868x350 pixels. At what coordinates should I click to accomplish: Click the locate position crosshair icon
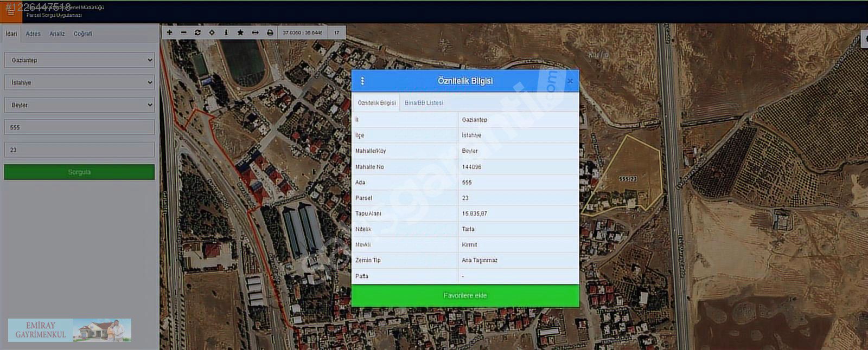pos(212,33)
